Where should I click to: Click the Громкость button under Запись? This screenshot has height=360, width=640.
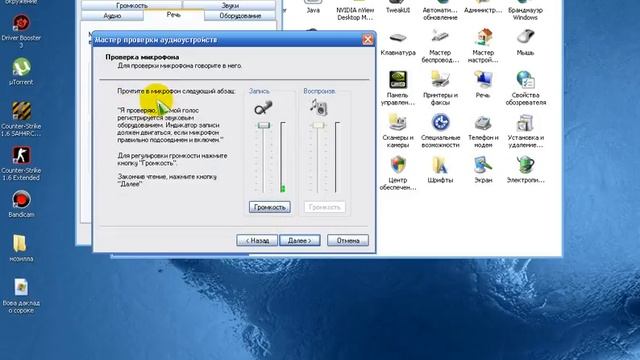tap(270, 207)
